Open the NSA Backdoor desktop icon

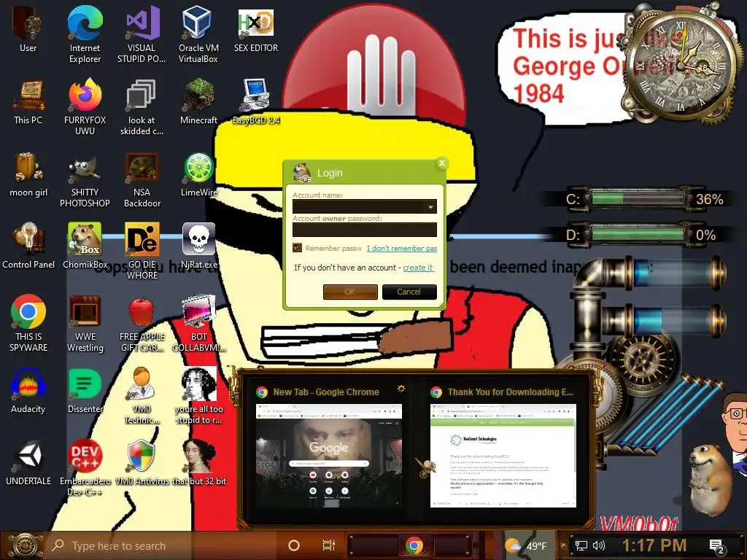click(x=142, y=179)
